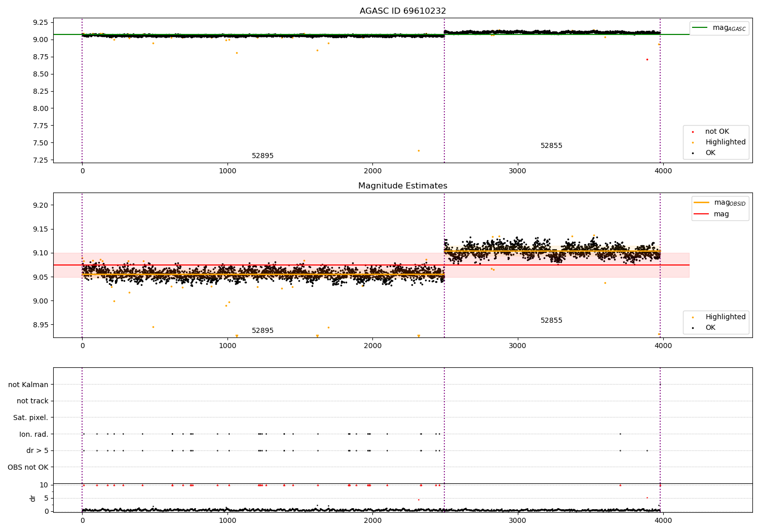
Task: Click the 9.20 y-axis tick label
Action: (x=40, y=205)
